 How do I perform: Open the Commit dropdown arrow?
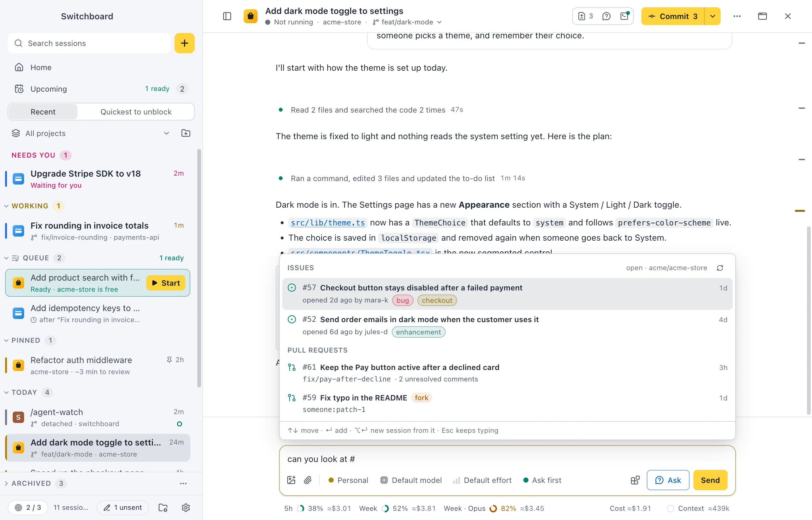(713, 16)
